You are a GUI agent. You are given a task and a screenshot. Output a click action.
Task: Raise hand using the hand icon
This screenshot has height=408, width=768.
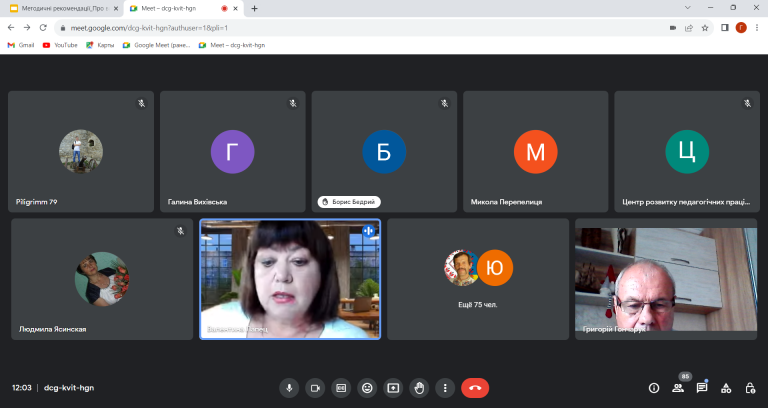[419, 388]
